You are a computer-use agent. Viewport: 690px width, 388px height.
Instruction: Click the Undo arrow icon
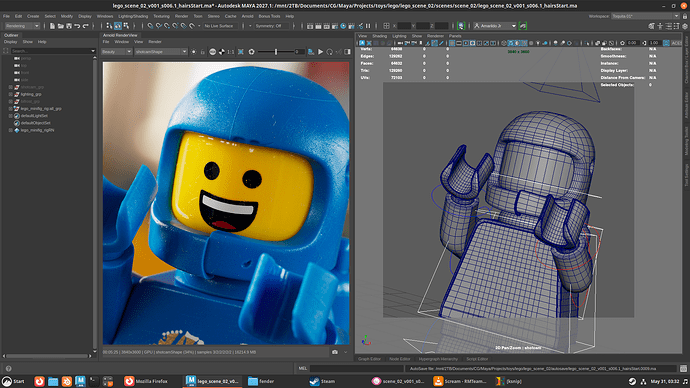77,26
